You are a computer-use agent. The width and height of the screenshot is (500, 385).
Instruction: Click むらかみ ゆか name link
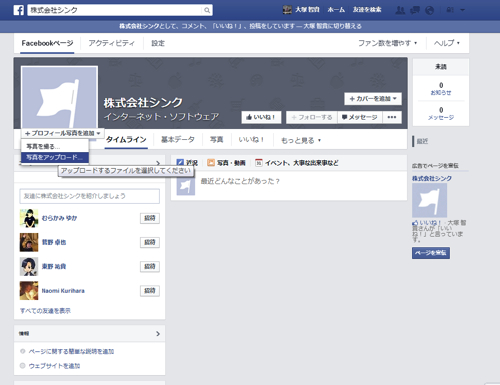point(59,218)
